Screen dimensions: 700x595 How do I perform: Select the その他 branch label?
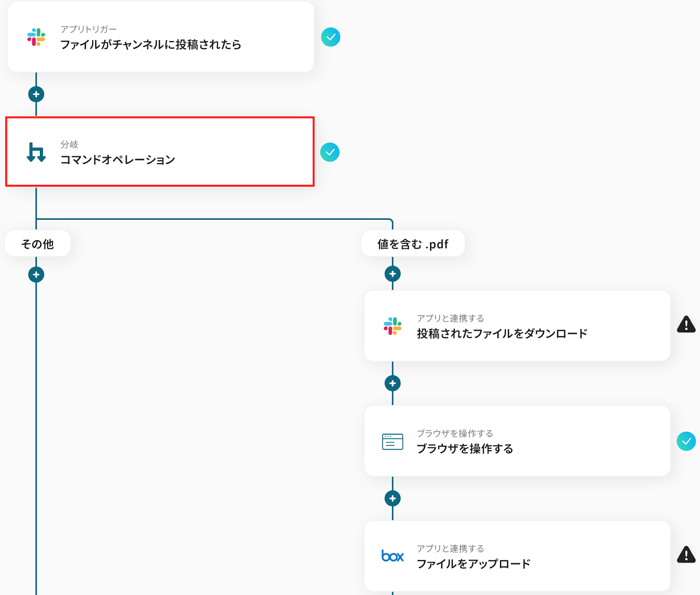(x=38, y=244)
